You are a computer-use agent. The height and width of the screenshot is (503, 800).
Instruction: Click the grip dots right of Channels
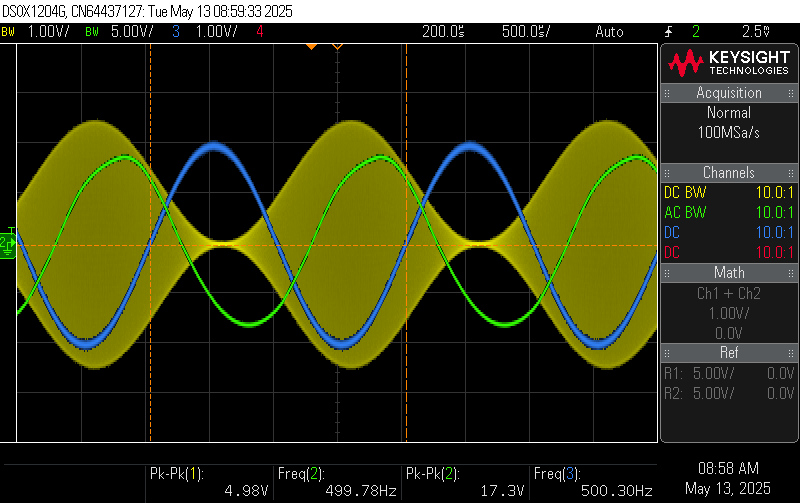(791, 173)
